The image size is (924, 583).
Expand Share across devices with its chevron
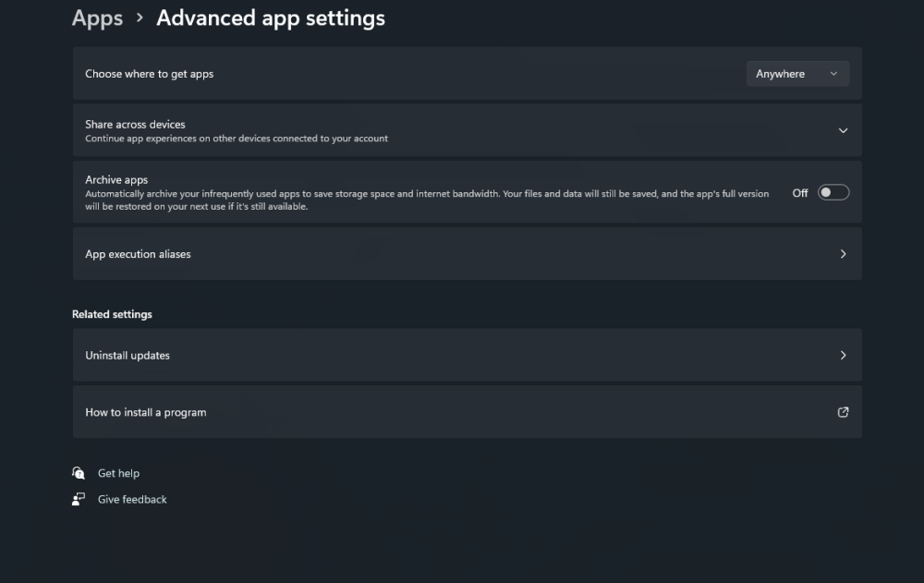[843, 130]
